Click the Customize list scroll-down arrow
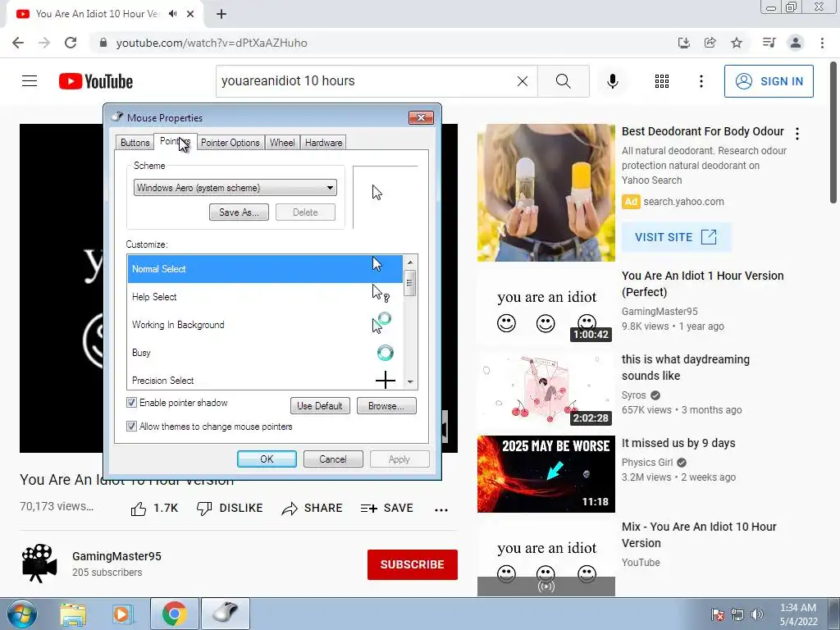This screenshot has width=840, height=630. tap(410, 382)
